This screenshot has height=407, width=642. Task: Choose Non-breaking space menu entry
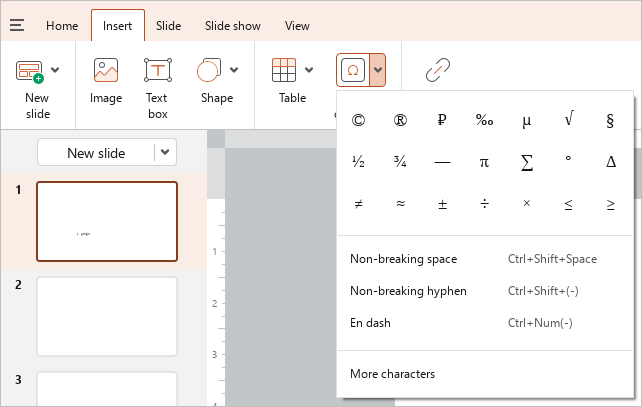click(x=485, y=259)
